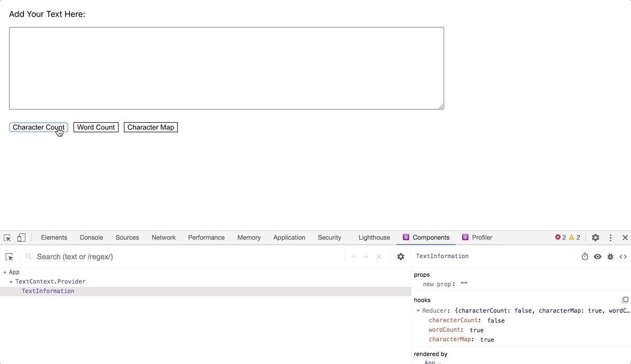
Task: Collapse the App tree node
Action: click(x=5, y=272)
